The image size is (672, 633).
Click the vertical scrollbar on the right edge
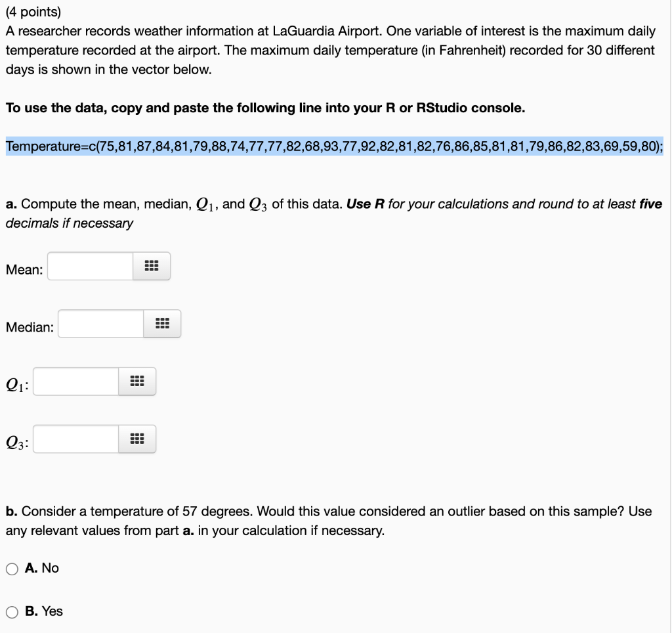pos(667,315)
